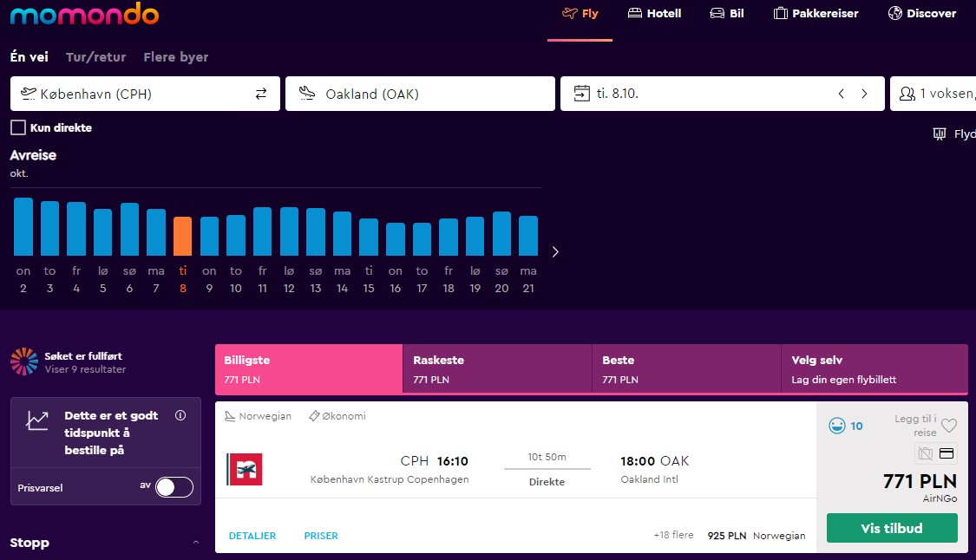Click the Oakland (OAK) destination field

pos(420,94)
